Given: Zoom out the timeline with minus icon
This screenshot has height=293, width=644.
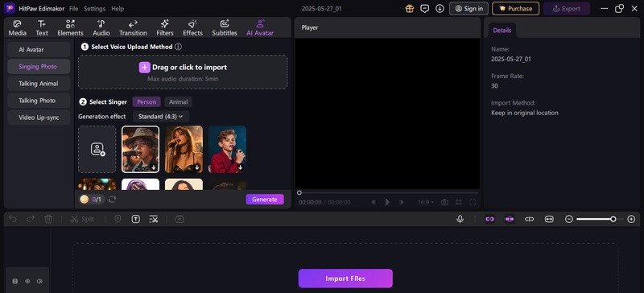Looking at the screenshot, I should (x=569, y=219).
